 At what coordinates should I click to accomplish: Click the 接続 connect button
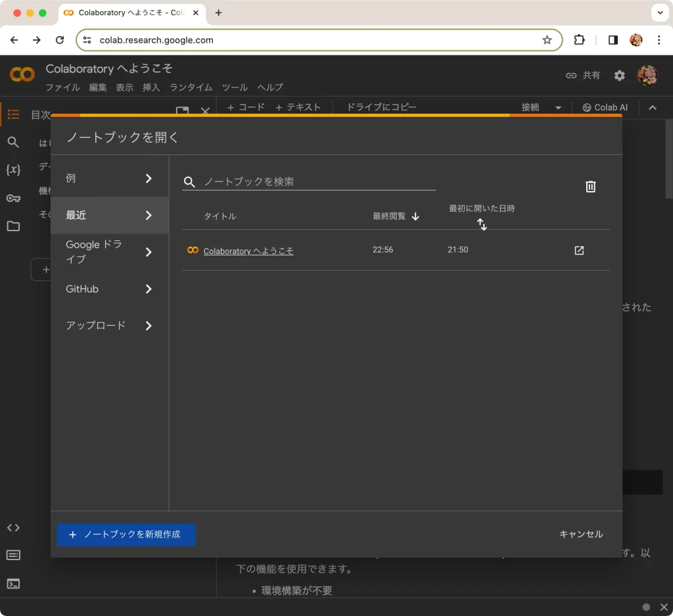[530, 107]
